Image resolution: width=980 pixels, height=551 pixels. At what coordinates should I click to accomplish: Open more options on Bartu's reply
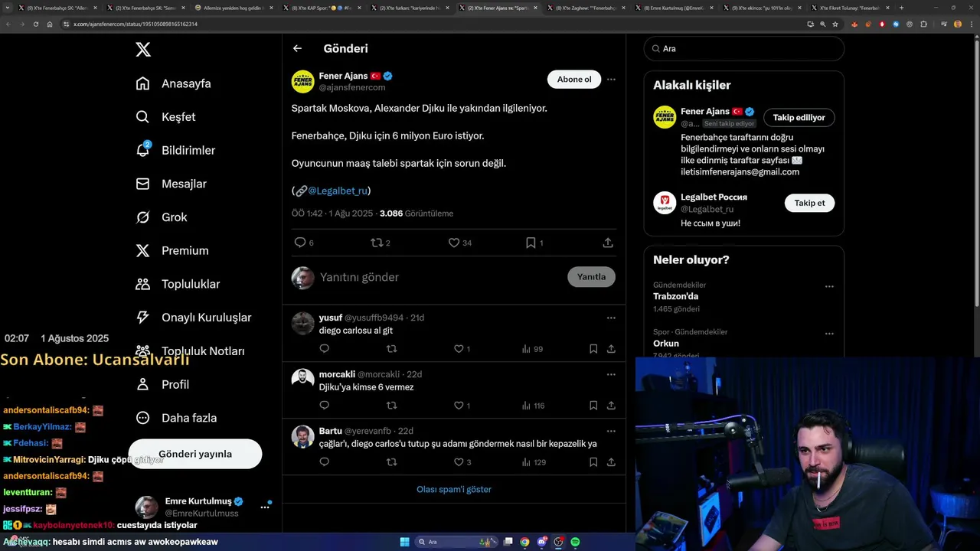(x=611, y=431)
